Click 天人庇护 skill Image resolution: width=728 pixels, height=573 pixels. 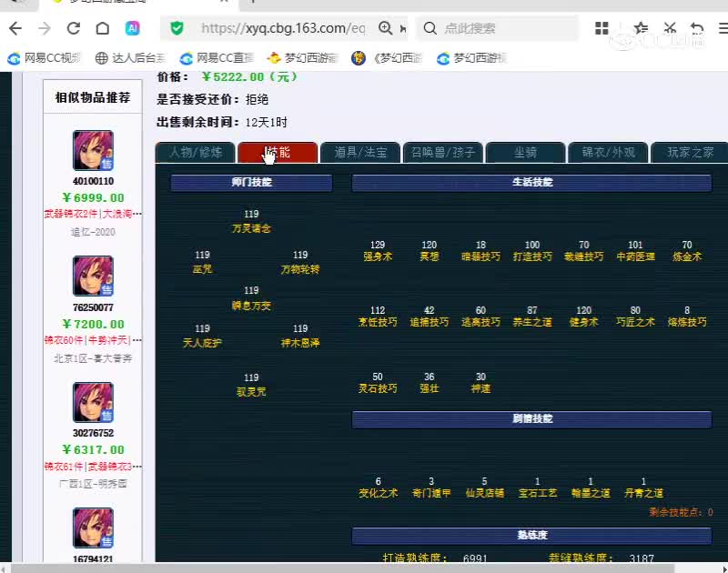tap(202, 343)
